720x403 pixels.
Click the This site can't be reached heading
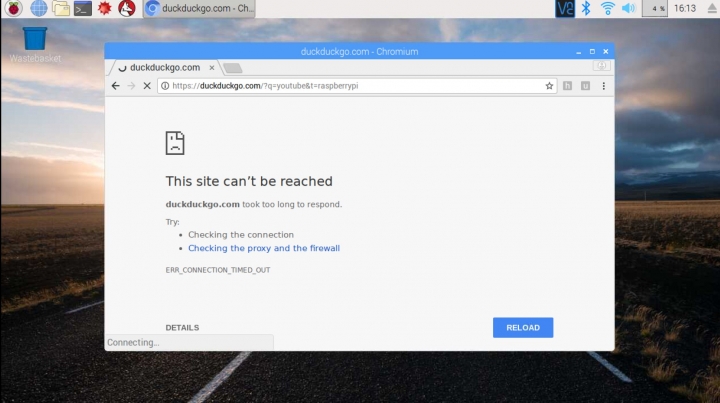pos(249,181)
